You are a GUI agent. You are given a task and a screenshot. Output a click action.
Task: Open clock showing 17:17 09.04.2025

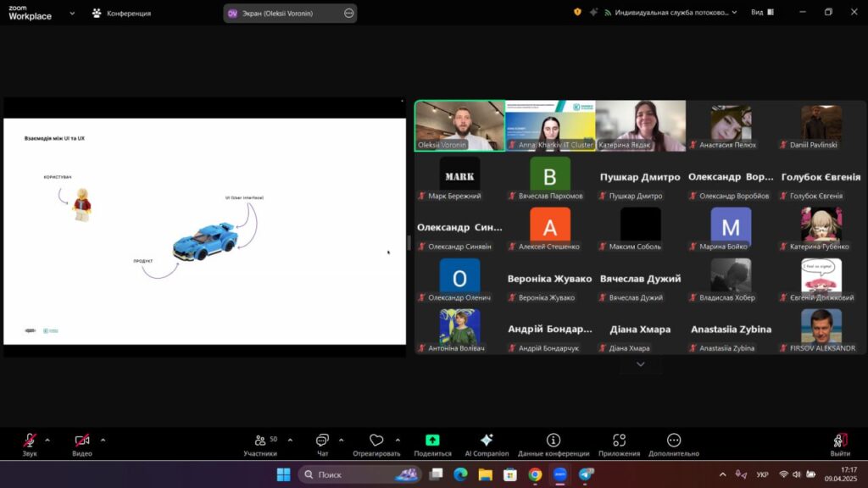(841, 474)
